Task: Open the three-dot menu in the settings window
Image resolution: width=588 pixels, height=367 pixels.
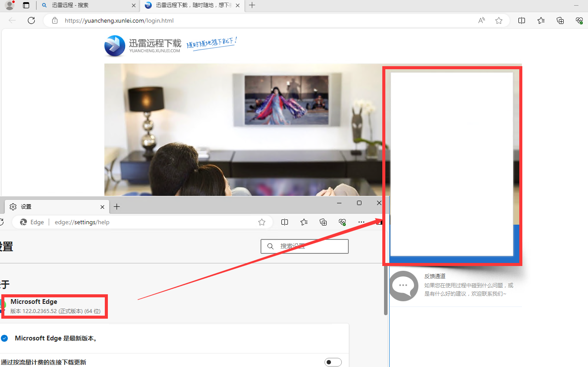Action: point(361,222)
